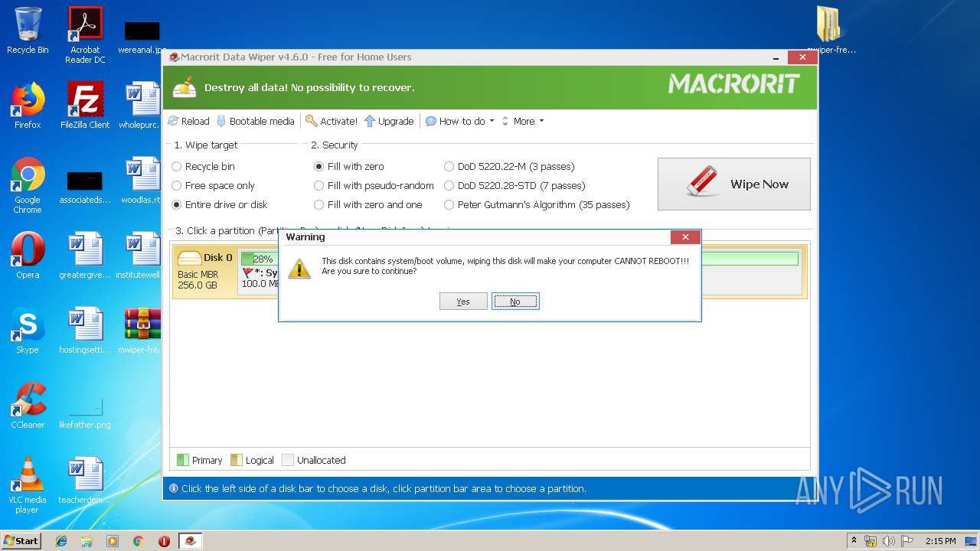Open Windows Explorer from taskbar
Screen dimensions: 980x551
click(87, 541)
